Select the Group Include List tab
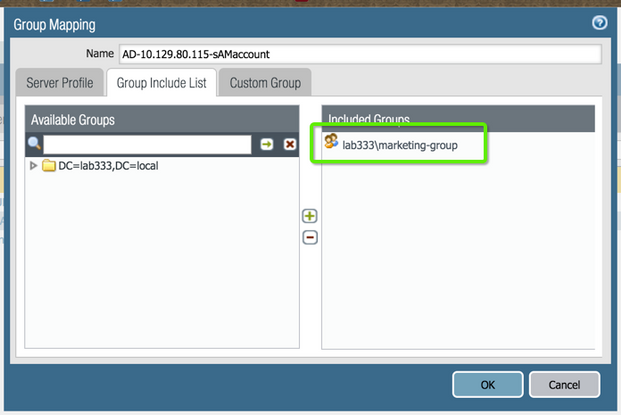 (162, 83)
